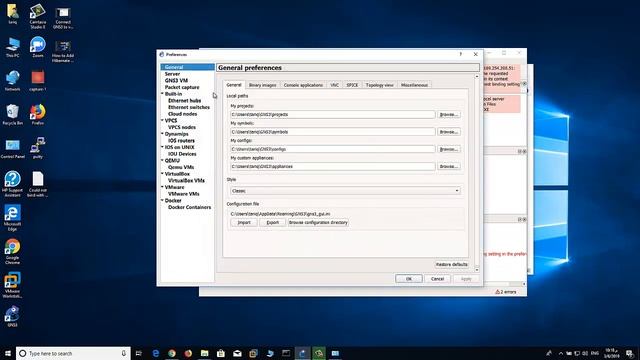Click the Restore defaults button
The height and width of the screenshot is (360, 640).
coord(451,264)
